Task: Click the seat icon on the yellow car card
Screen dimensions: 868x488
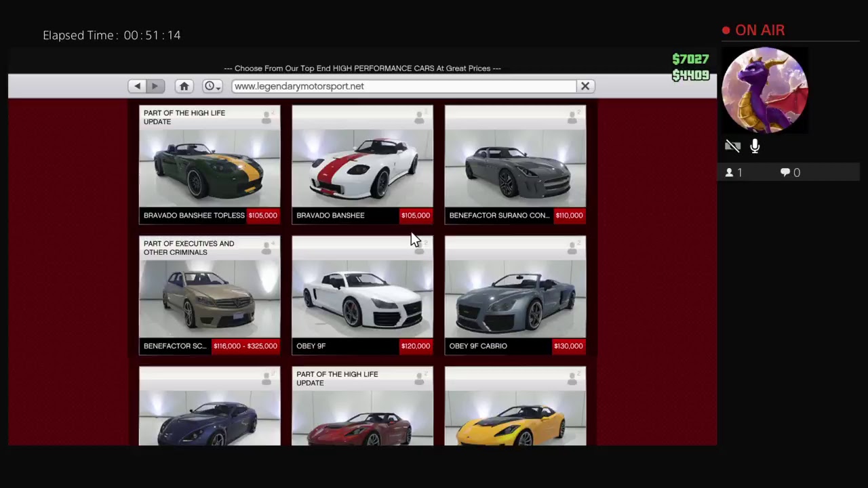Action: click(573, 380)
